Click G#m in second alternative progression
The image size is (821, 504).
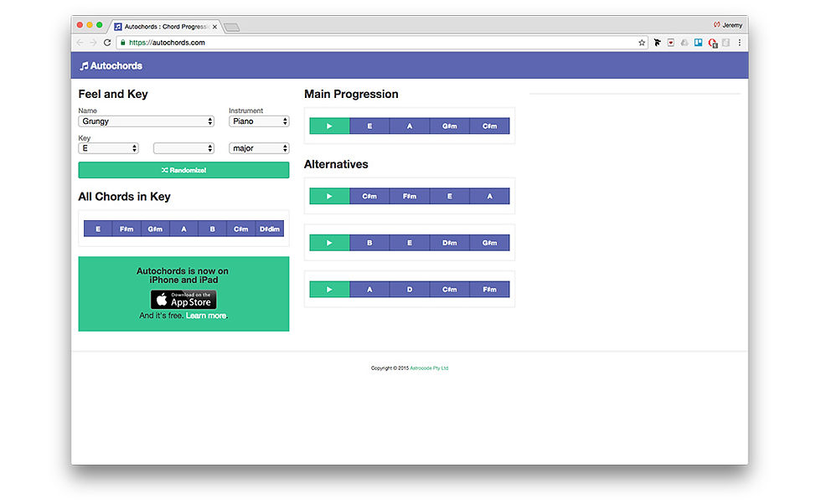pos(489,243)
